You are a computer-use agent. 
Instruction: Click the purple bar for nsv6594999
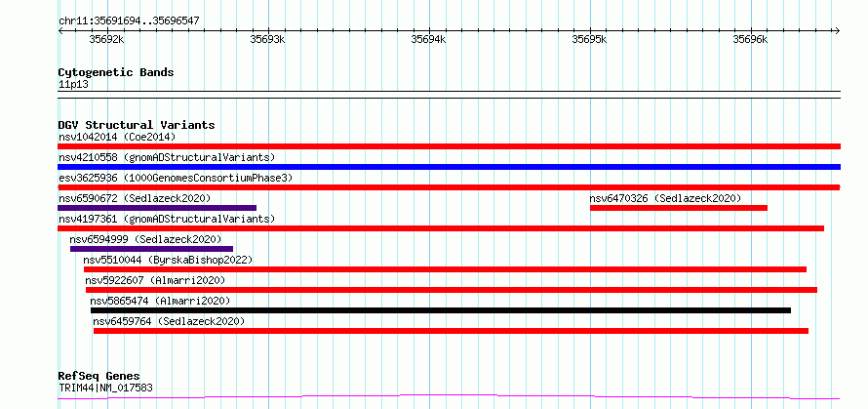[x=152, y=249]
